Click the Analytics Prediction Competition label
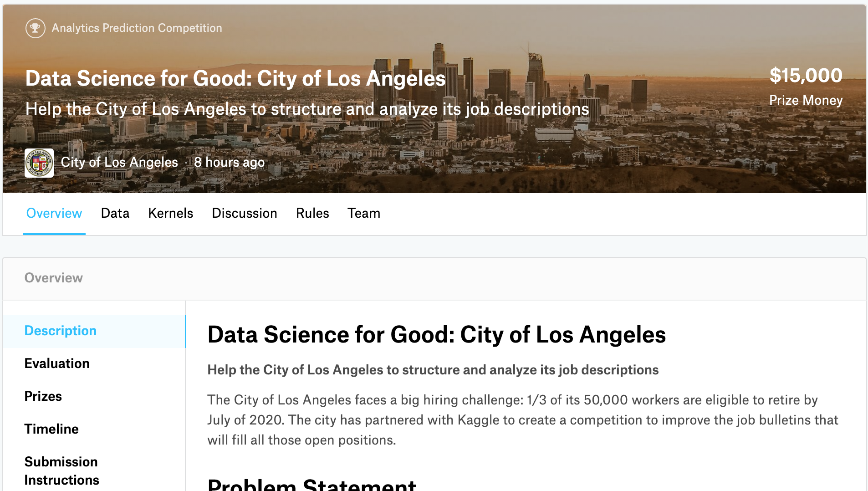868x491 pixels. 137,28
